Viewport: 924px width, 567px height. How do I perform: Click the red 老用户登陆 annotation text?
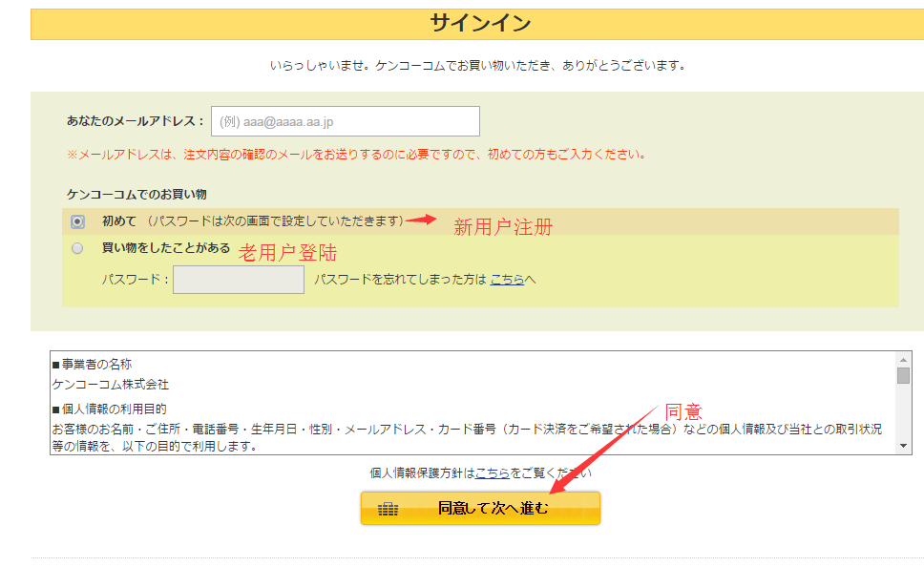point(287,253)
